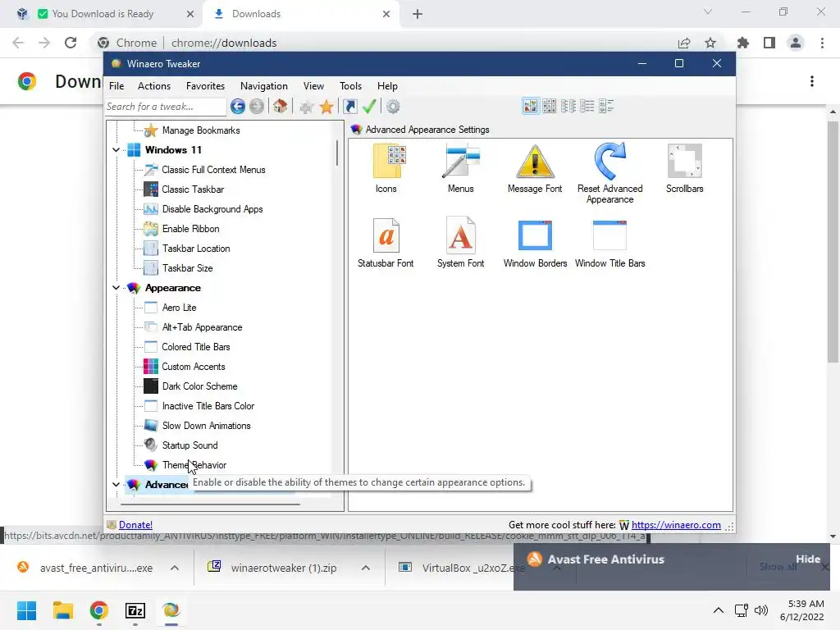Show hidden system tray icons
Screen dimensions: 840x630
click(719, 610)
